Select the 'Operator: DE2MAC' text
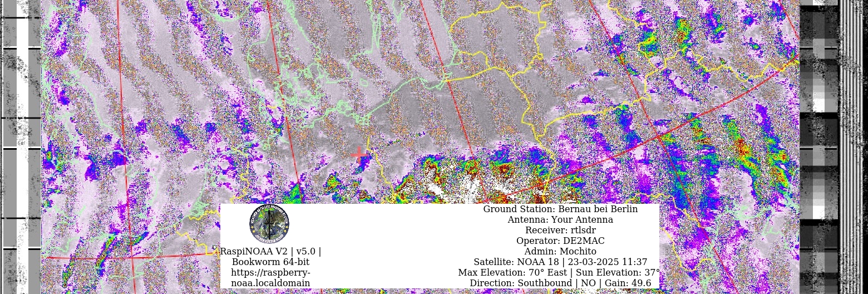The width and height of the screenshot is (868, 294). [x=560, y=241]
